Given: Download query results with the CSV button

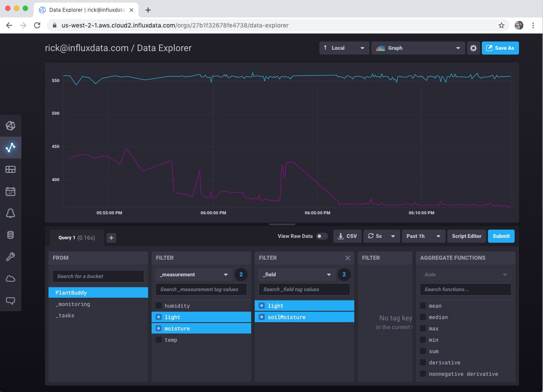Looking at the screenshot, I should click(347, 236).
